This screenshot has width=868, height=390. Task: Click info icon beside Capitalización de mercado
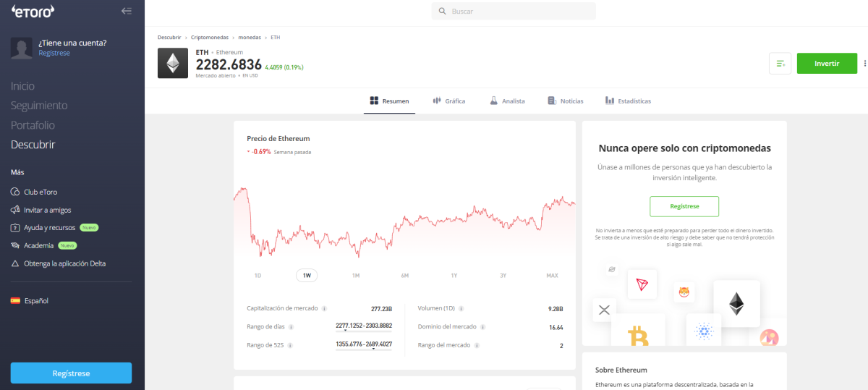pyautogui.click(x=324, y=308)
